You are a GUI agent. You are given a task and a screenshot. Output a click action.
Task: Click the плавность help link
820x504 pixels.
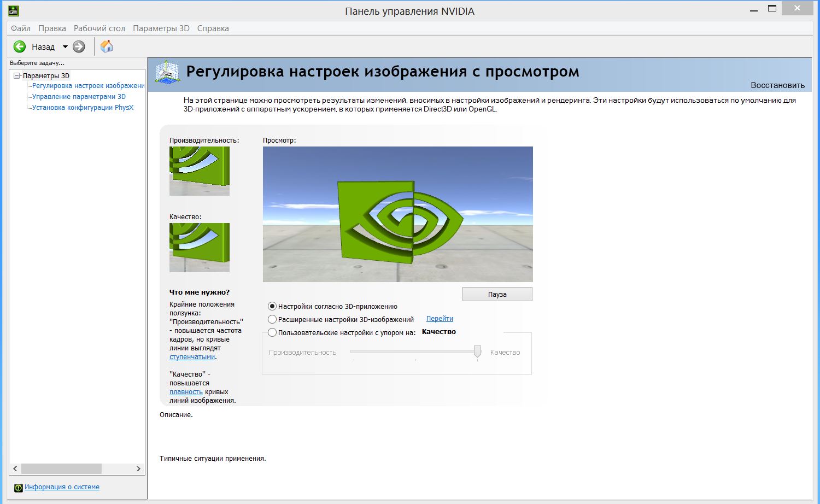pos(186,392)
